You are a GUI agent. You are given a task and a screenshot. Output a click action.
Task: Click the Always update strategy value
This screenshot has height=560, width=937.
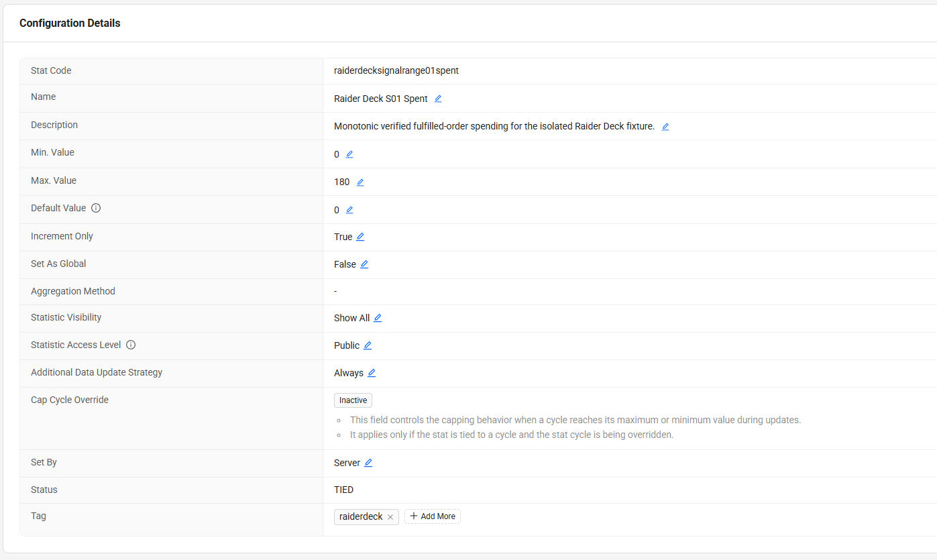click(349, 373)
